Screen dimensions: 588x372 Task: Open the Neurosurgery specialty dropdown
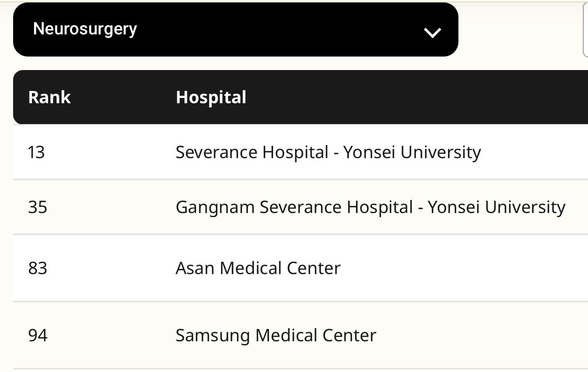235,29
